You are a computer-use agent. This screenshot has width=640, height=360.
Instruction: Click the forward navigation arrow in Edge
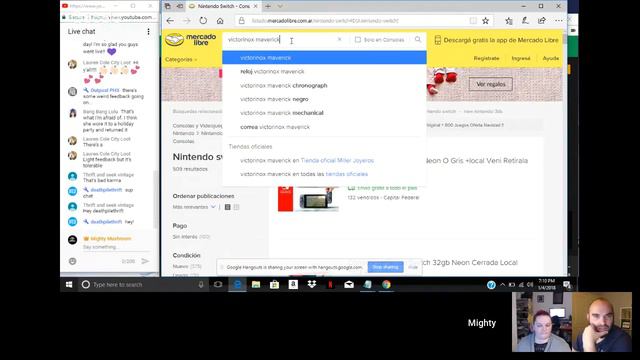click(187, 21)
